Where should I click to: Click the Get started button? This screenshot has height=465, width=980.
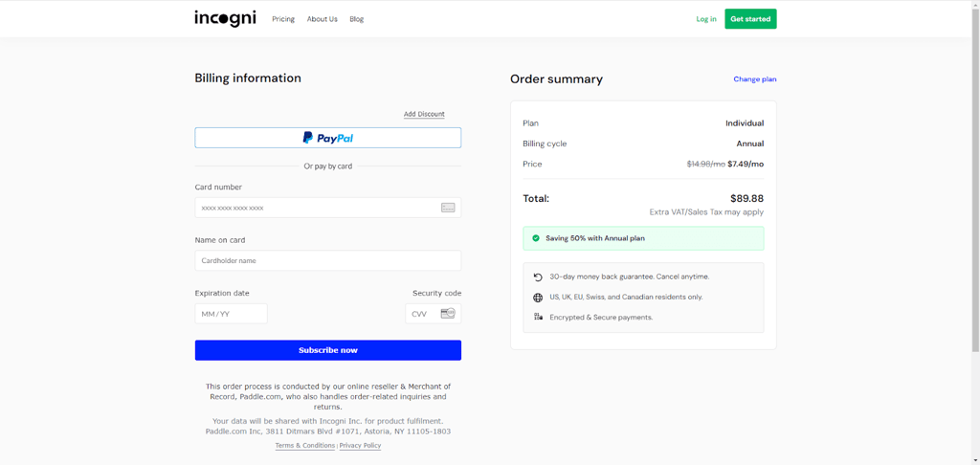tap(750, 19)
